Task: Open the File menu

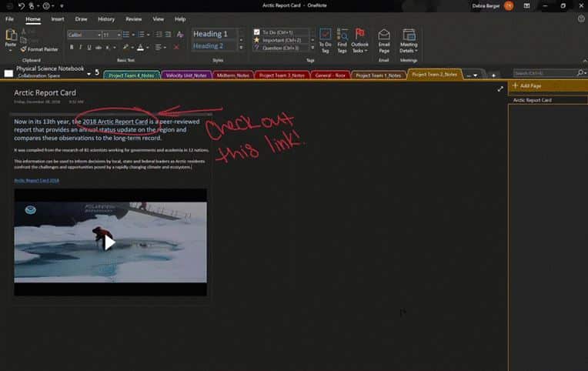Action: (9, 19)
